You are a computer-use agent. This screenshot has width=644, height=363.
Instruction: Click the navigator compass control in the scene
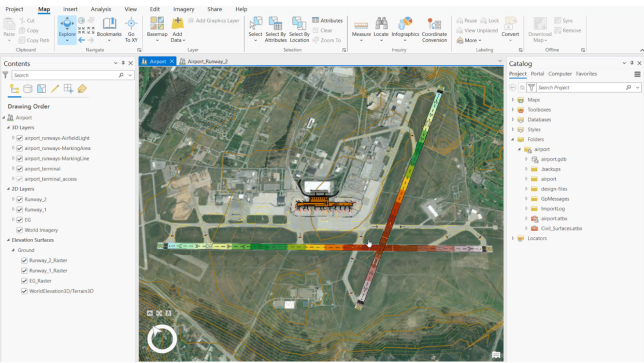[x=162, y=339]
